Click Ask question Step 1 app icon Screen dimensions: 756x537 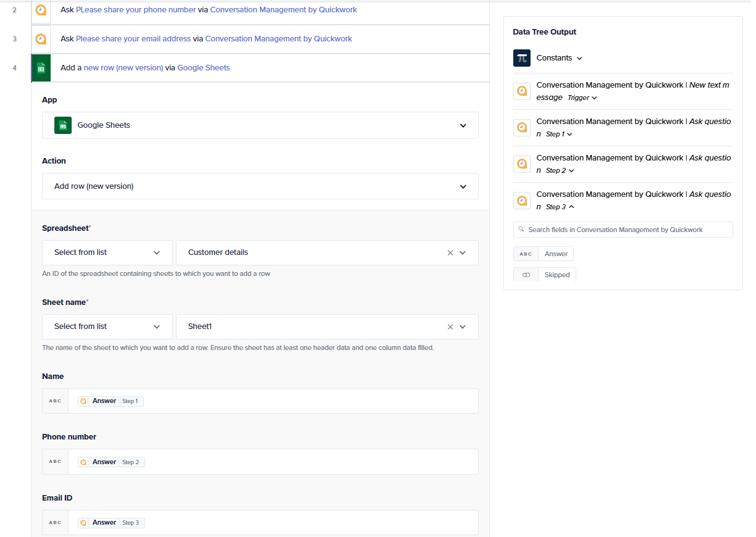[x=522, y=128]
